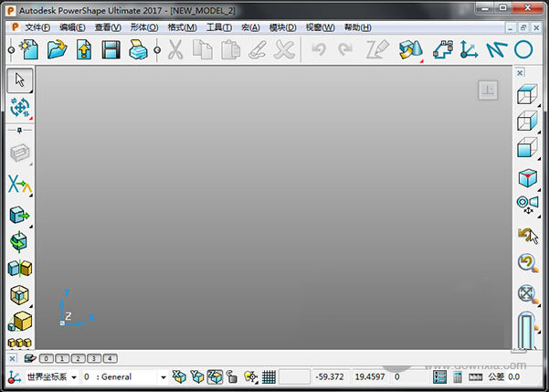Toggle level 0 button in levels bar
The image size is (549, 392).
coord(48,358)
